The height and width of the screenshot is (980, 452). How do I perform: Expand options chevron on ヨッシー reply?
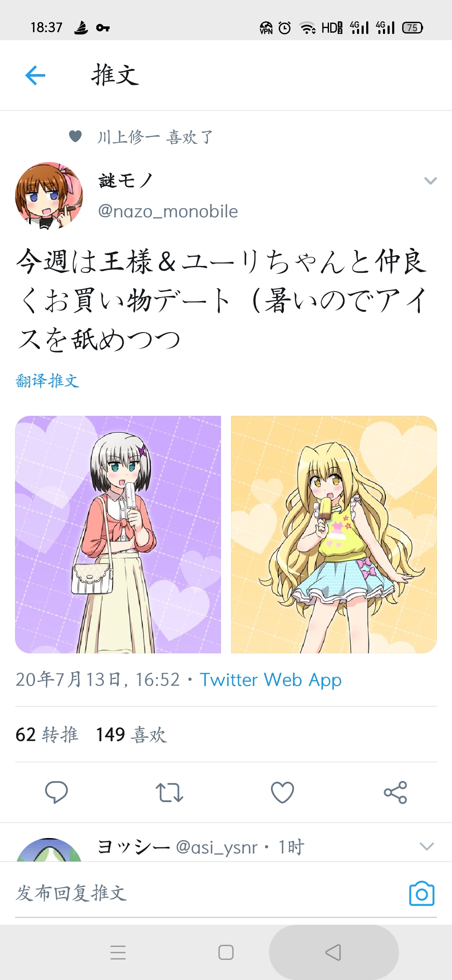(x=426, y=846)
